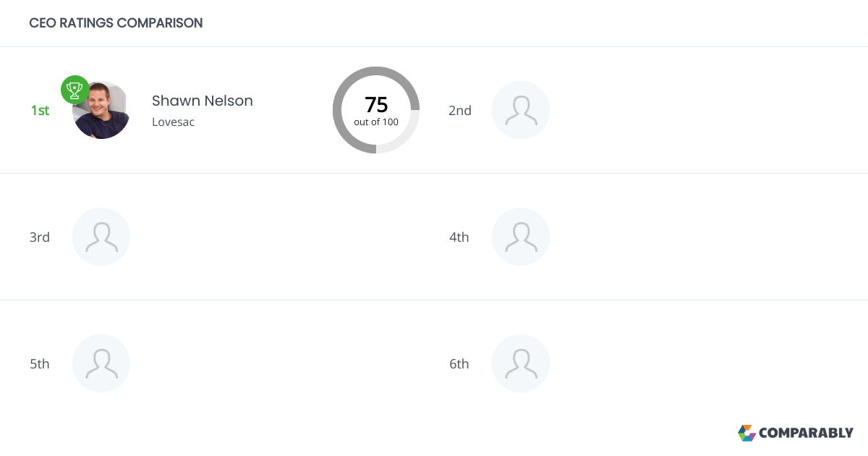Click the Shawn Nelson name link

[x=203, y=101]
